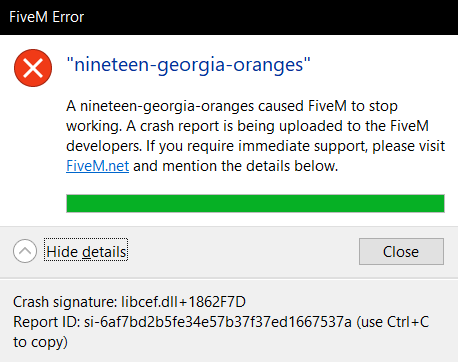The width and height of the screenshot is (458, 362).
Task: Click the libcef.dll+1862F7D signature value
Action: (183, 302)
